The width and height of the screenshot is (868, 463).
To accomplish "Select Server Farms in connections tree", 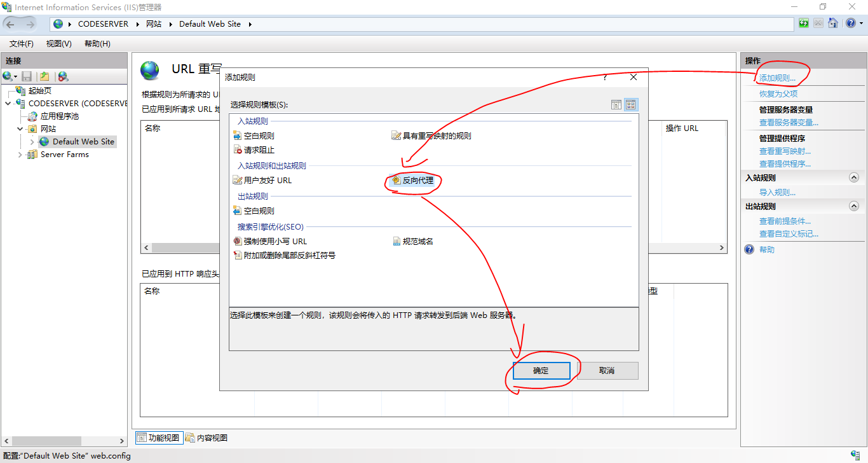I will tap(64, 155).
